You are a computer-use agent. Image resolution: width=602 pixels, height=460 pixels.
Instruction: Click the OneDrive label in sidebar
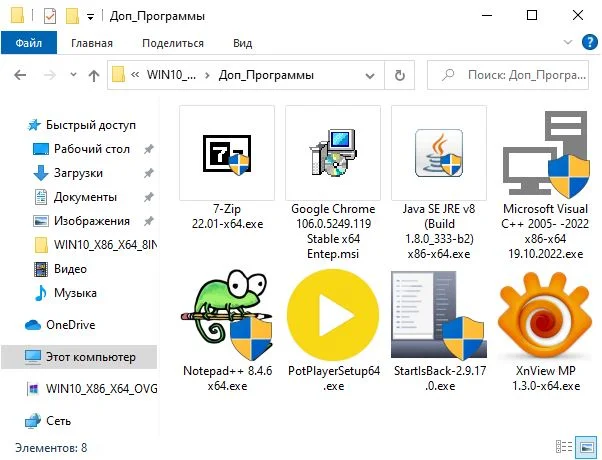[x=71, y=325]
